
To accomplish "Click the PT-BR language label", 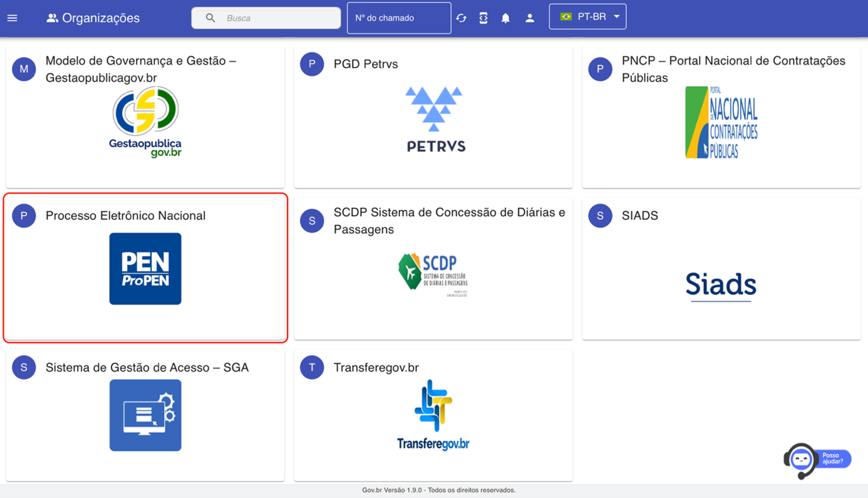I will (x=592, y=17).
